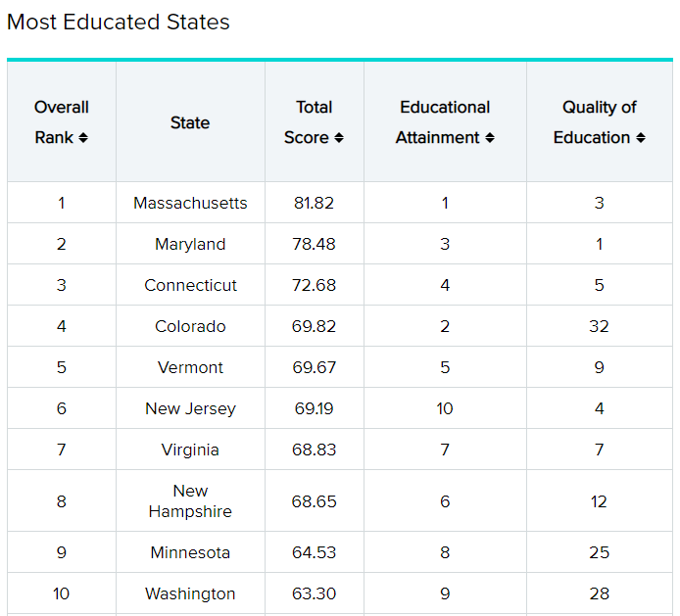Image resolution: width=680 pixels, height=616 pixels.
Task: Select the Washington state cell
Action: (190, 593)
